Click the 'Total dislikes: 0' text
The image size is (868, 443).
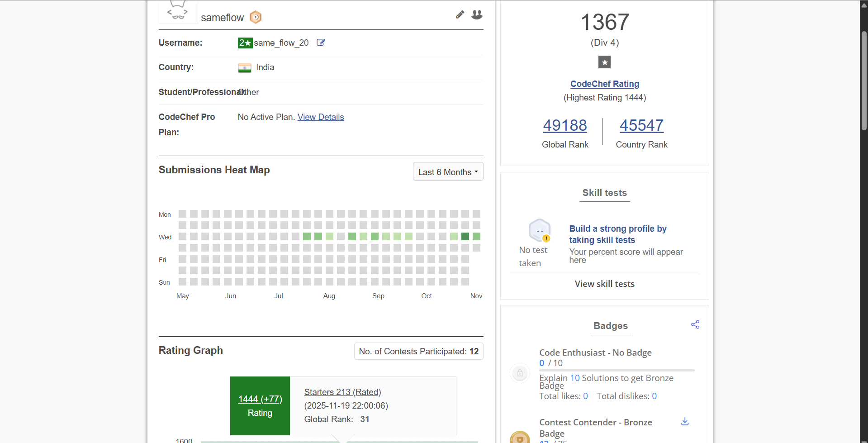click(626, 396)
